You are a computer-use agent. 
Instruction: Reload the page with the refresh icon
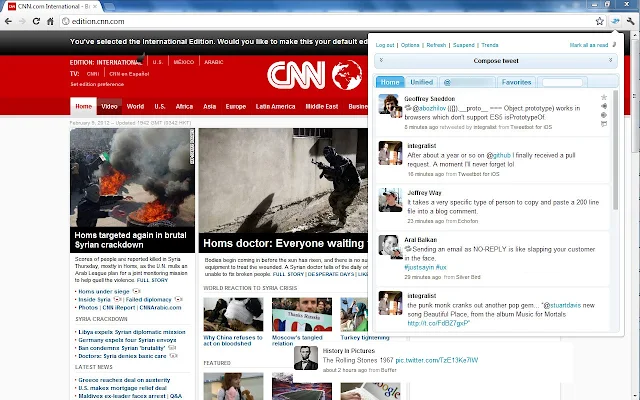[x=36, y=21]
